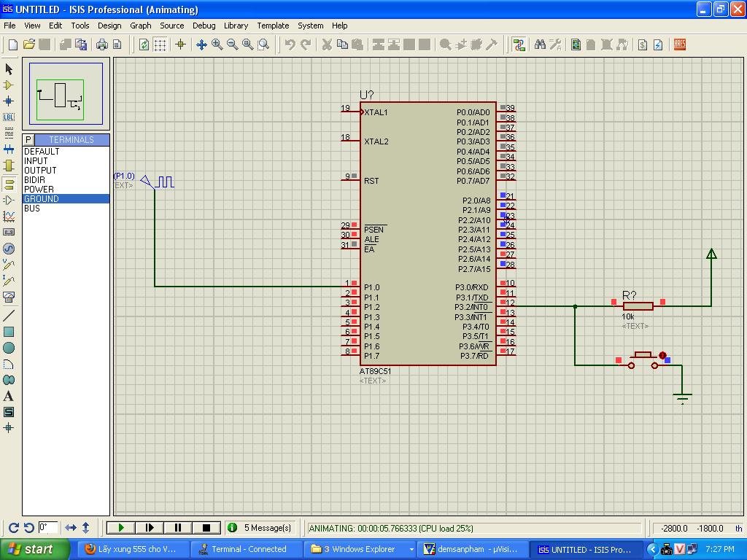Select the Generator Mode tool
The image size is (747, 560).
9,249
